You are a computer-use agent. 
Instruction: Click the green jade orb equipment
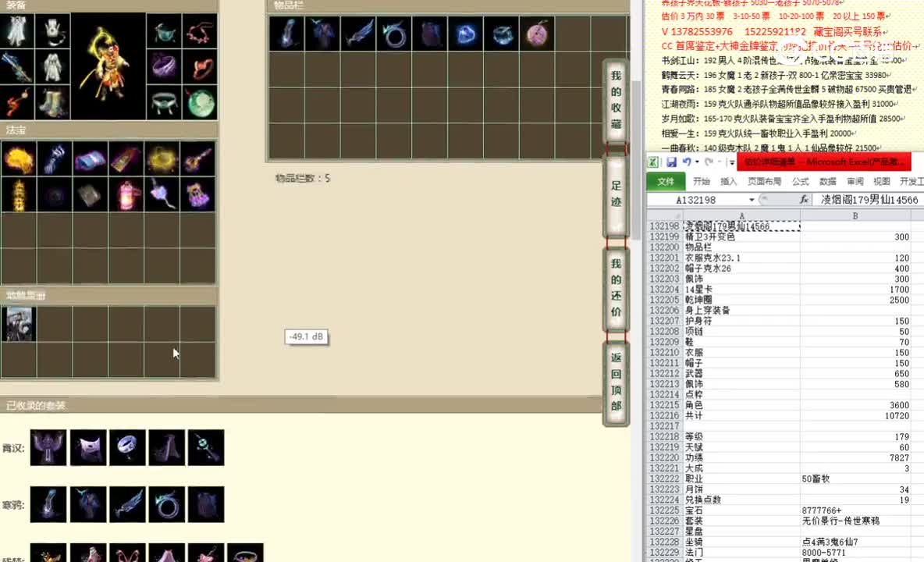click(199, 102)
